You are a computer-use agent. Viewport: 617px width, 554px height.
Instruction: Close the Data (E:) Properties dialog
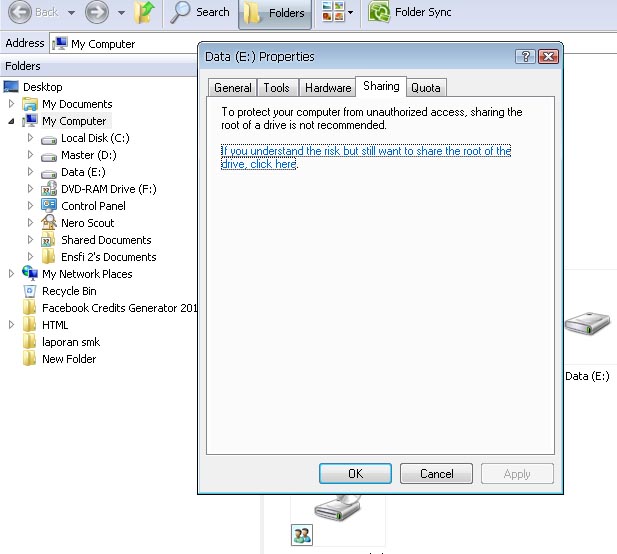548,57
